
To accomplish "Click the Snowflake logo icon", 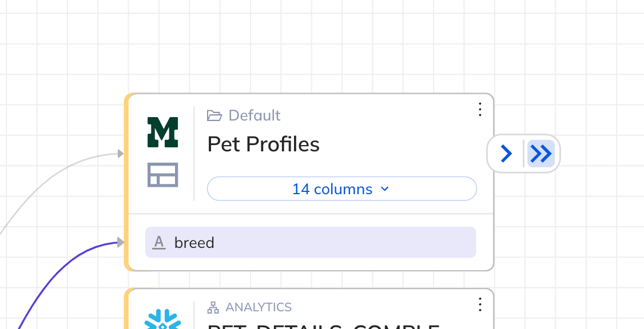I will pyautogui.click(x=162, y=320).
